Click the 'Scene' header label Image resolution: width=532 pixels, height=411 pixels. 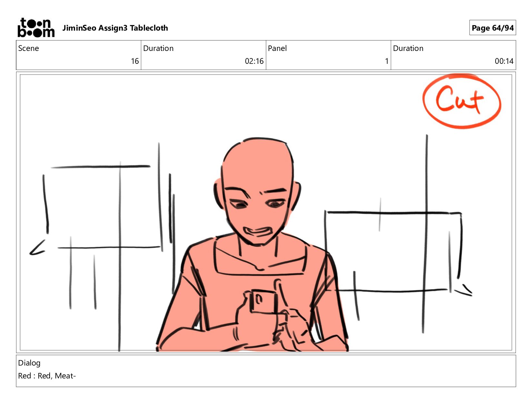[x=28, y=48]
